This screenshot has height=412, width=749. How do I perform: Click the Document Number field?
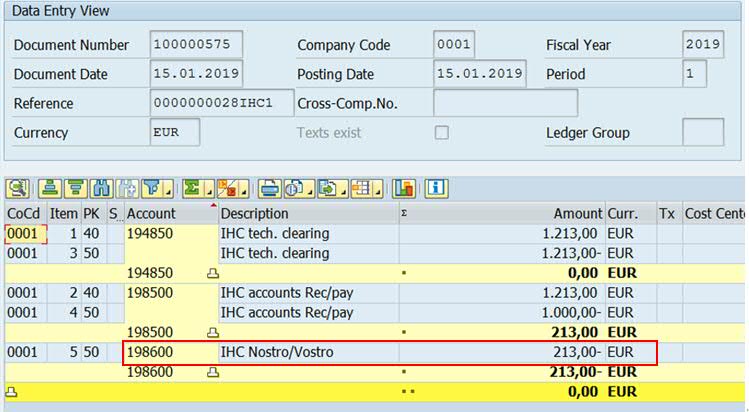[x=196, y=45]
